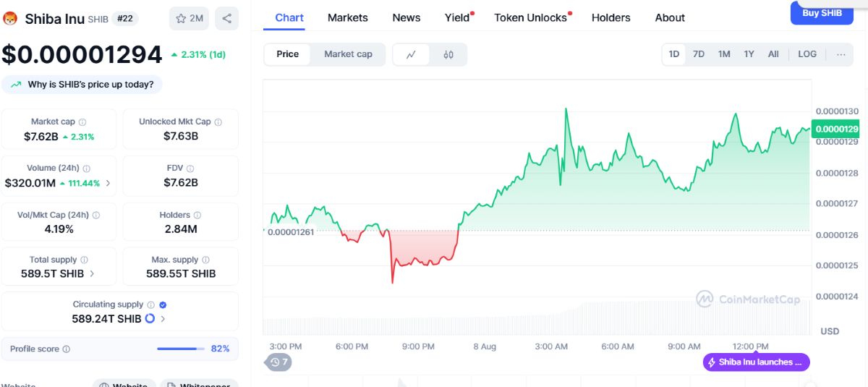Open the Holders tab
The height and width of the screenshot is (387, 868).
(610, 17)
